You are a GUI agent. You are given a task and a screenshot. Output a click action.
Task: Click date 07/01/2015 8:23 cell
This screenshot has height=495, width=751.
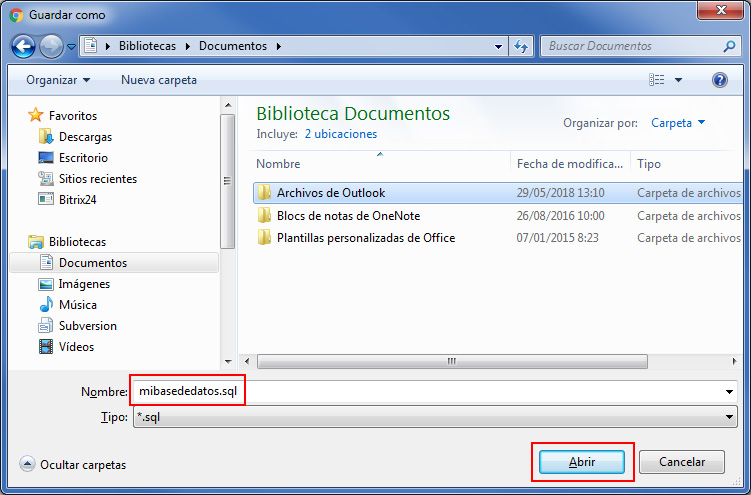point(558,238)
